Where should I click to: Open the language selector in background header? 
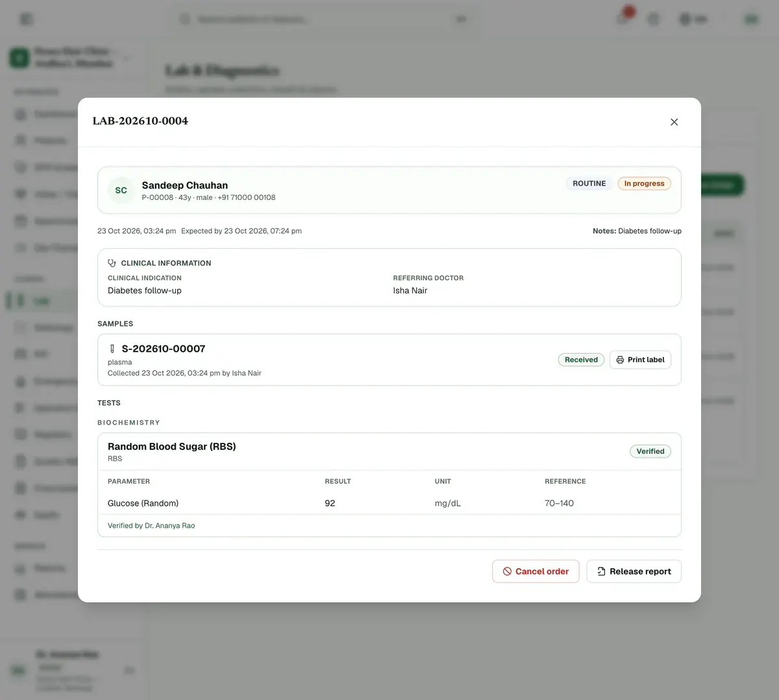tap(693, 19)
